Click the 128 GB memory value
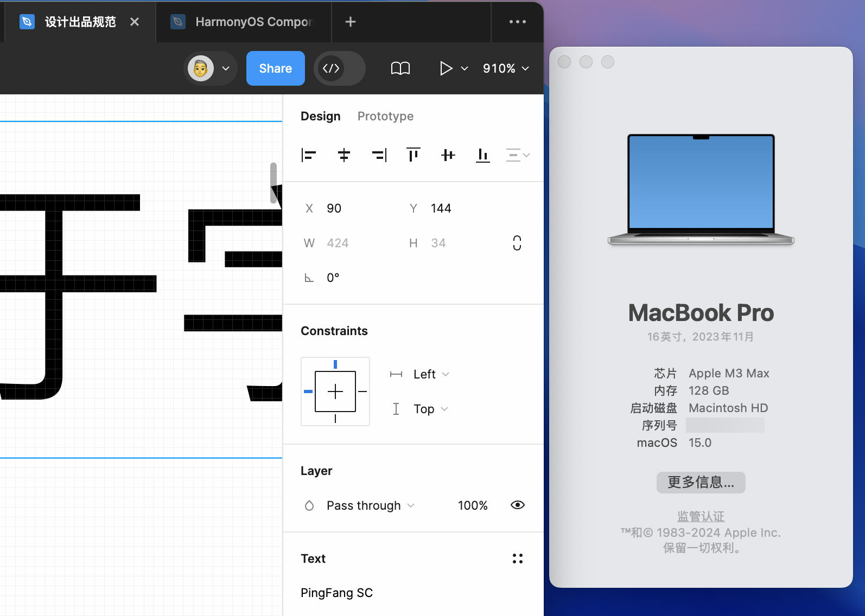Image resolution: width=865 pixels, height=616 pixels. coord(709,390)
